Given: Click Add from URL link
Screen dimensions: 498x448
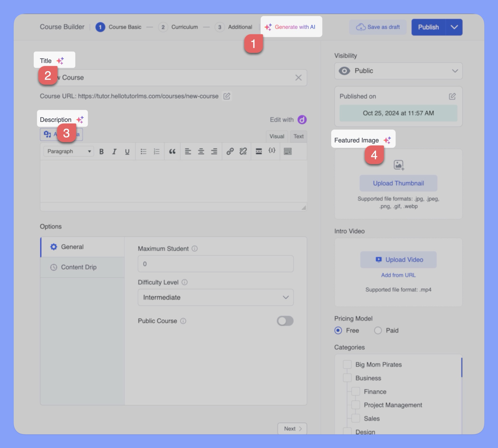Looking at the screenshot, I should click(x=398, y=275).
